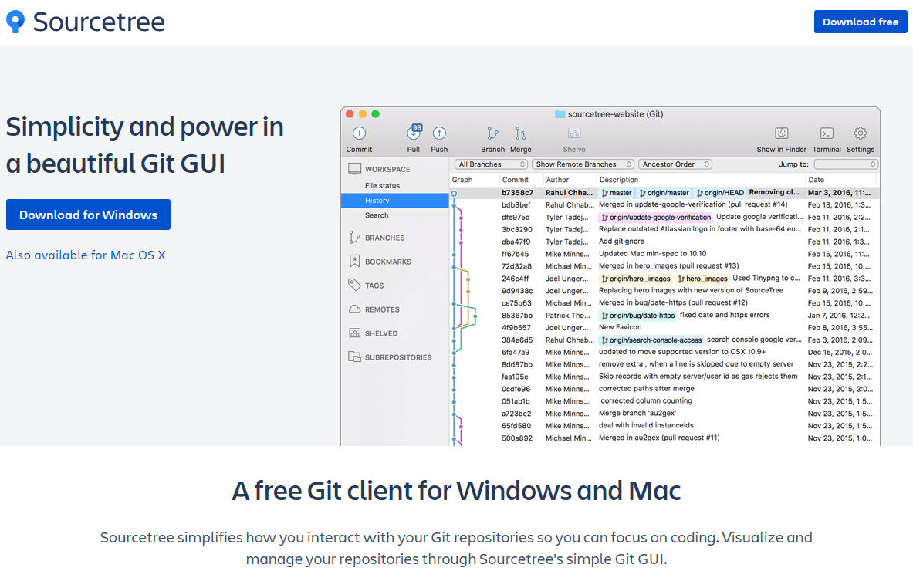Select History in the sidebar
913x588 pixels.
(395, 201)
